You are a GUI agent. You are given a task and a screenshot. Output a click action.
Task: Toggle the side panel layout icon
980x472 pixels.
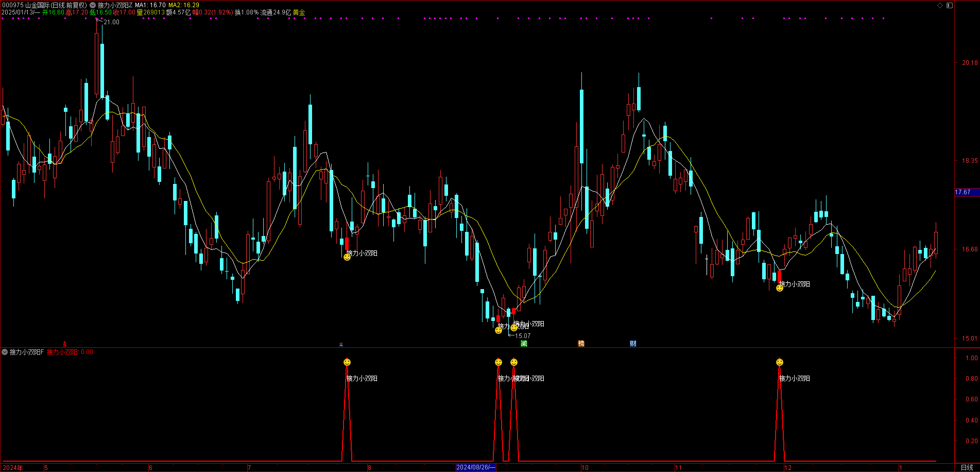pos(950,5)
